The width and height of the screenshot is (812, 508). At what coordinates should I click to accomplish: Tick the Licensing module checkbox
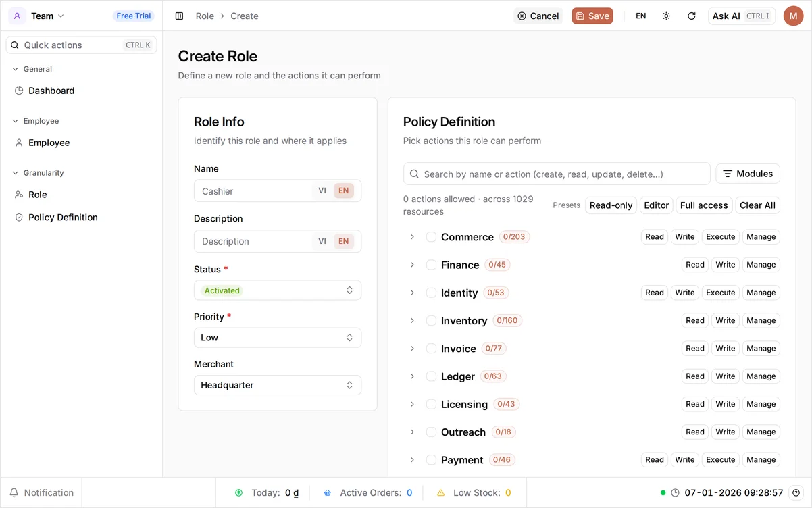tap(431, 404)
